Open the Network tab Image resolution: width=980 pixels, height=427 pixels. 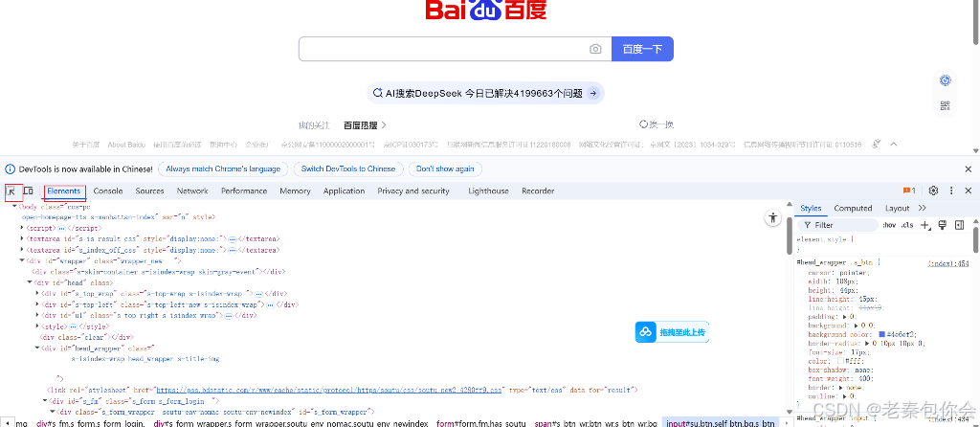[192, 191]
